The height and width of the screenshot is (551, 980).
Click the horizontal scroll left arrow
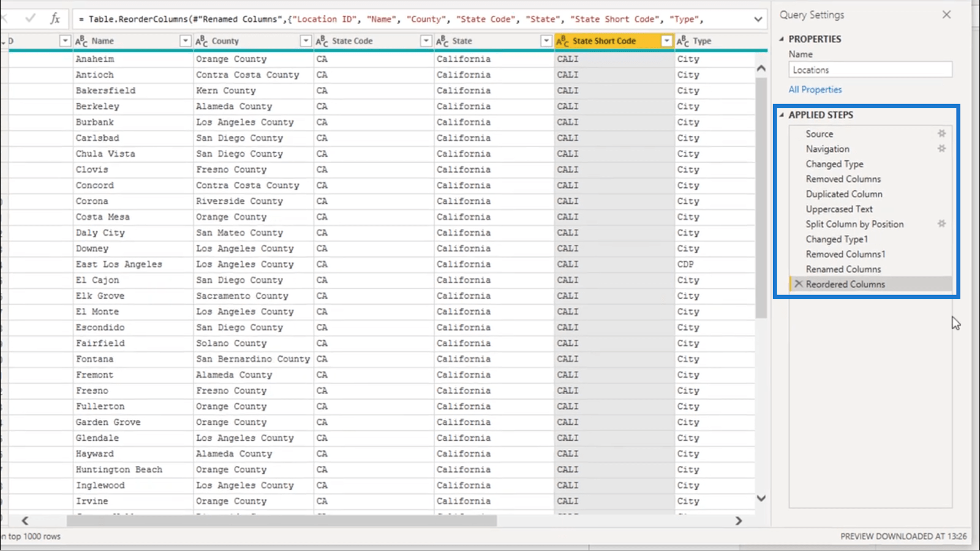pyautogui.click(x=25, y=520)
